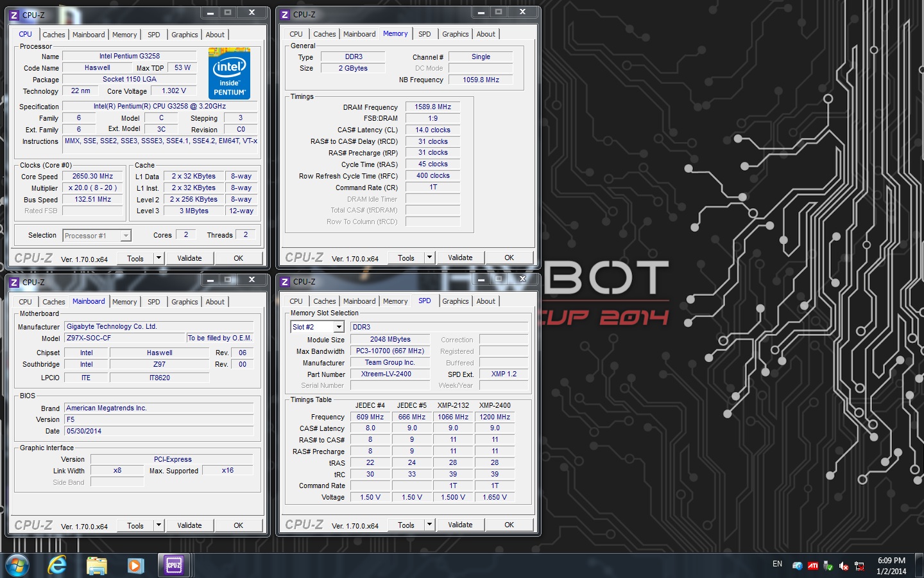The height and width of the screenshot is (578, 924).
Task: Click the ATI tray icon
Action: pyautogui.click(x=813, y=566)
